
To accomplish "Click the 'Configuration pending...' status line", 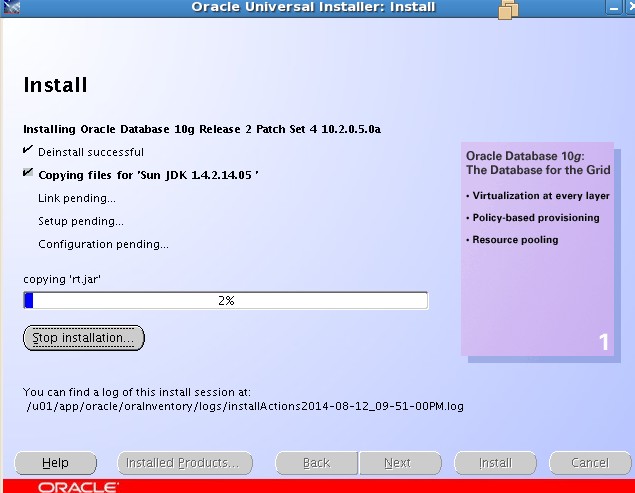I will pos(103,244).
